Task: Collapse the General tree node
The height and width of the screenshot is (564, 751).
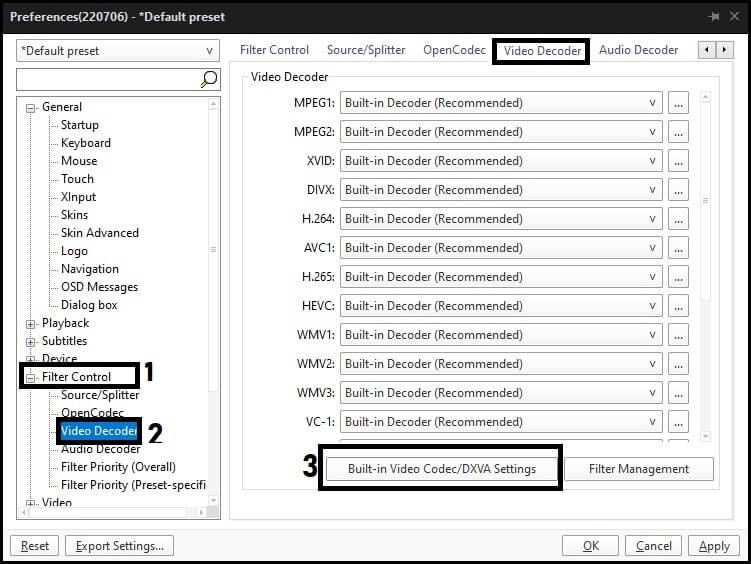Action: pyautogui.click(x=30, y=108)
